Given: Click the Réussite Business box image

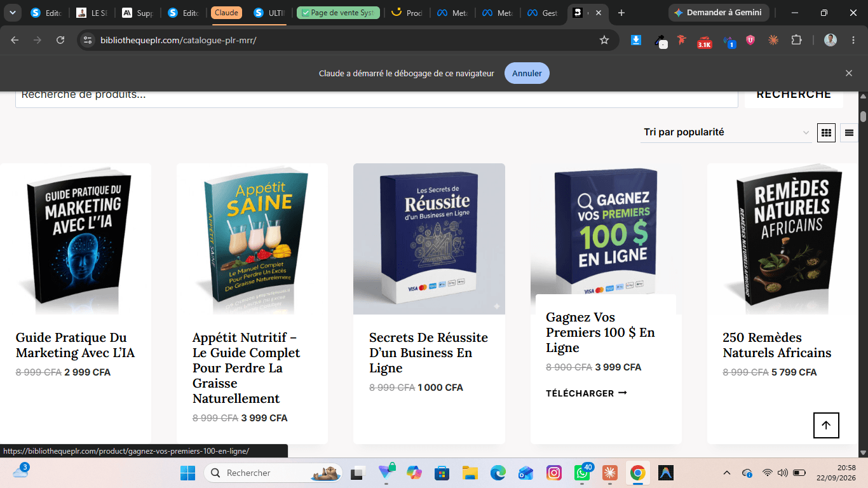Looking at the screenshot, I should click(x=429, y=239).
